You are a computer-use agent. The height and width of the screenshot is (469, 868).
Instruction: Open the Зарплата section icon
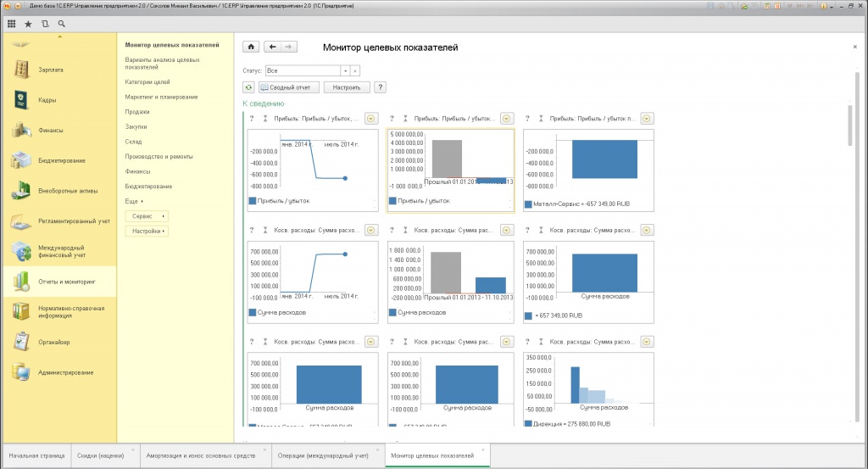pos(21,70)
